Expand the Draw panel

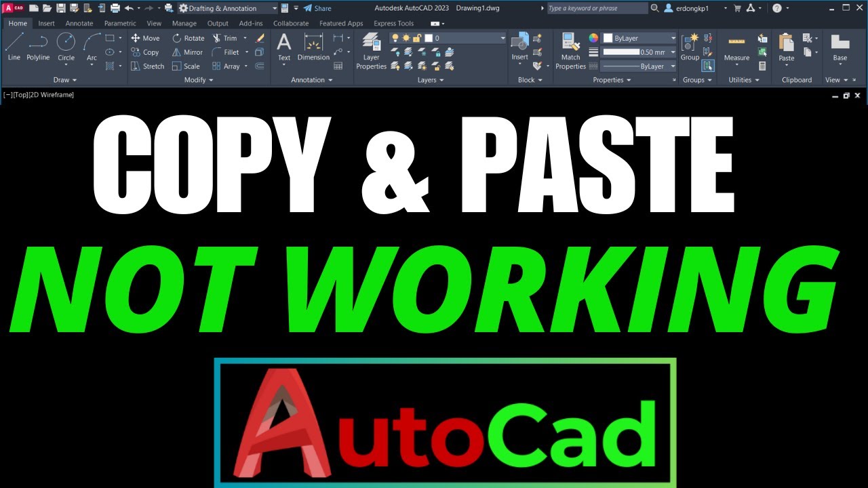pos(65,80)
